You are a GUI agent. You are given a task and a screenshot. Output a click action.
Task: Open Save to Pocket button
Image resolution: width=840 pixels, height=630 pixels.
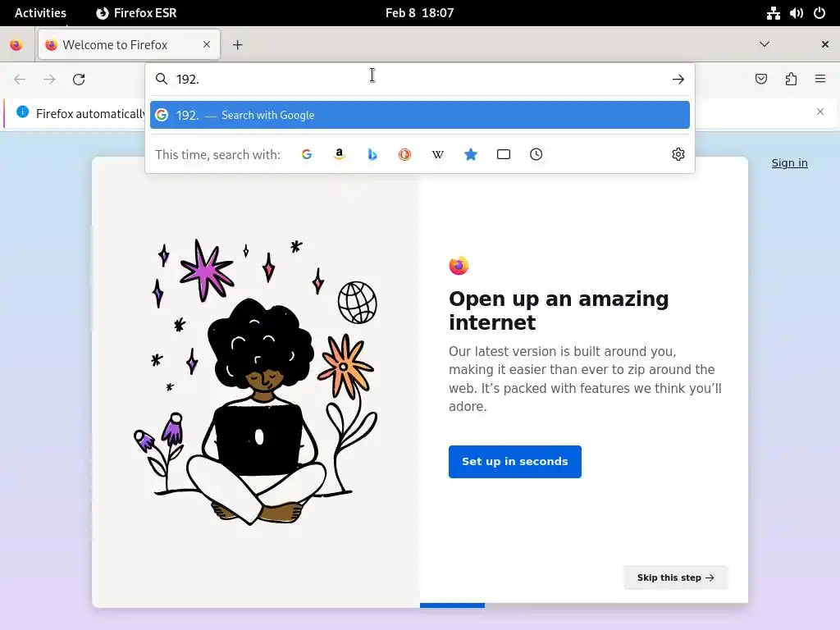(x=761, y=80)
